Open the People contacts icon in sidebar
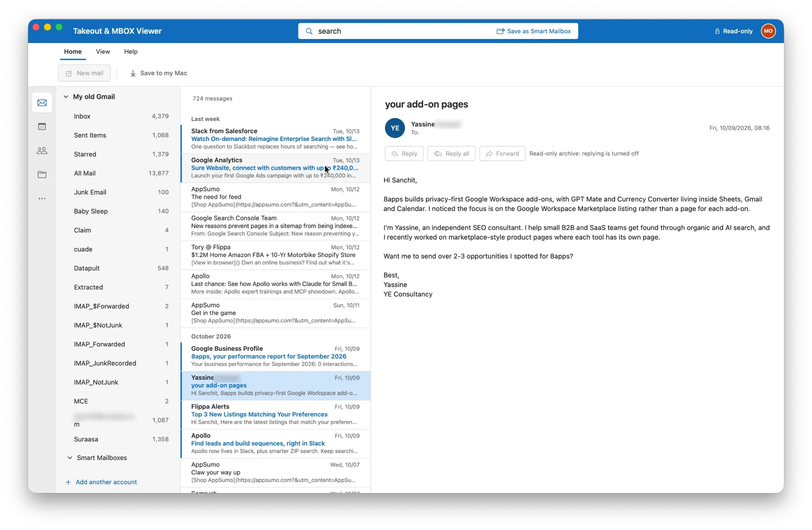This screenshot has width=812, height=530. 42,151
